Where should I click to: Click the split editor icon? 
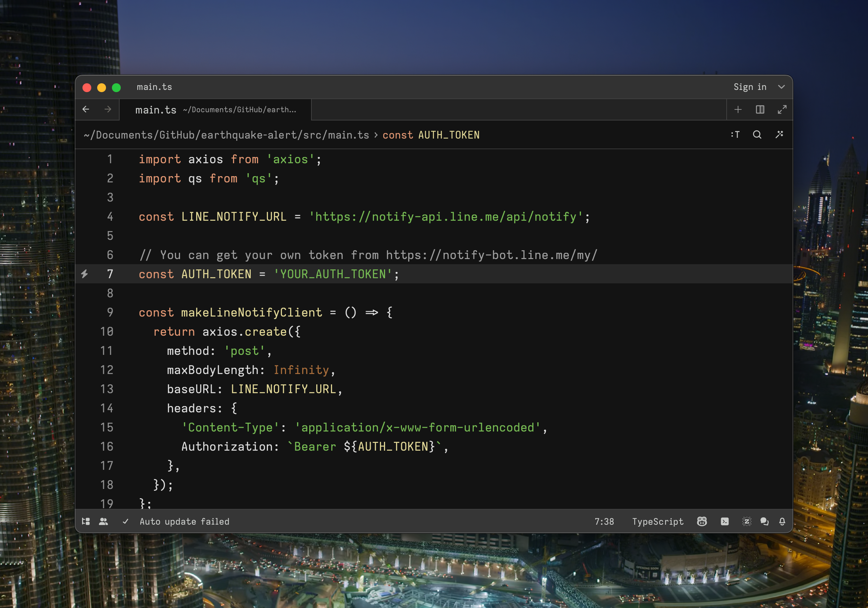click(760, 110)
